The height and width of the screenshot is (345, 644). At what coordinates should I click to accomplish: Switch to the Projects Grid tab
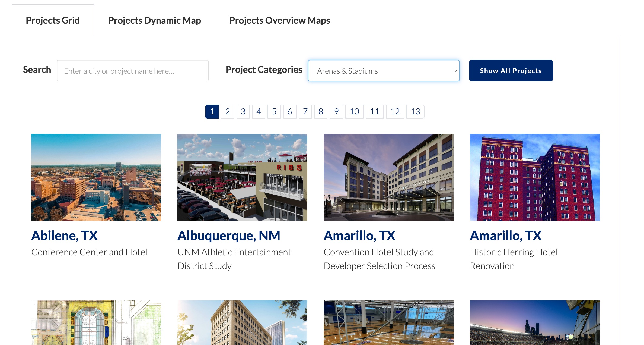point(53,20)
